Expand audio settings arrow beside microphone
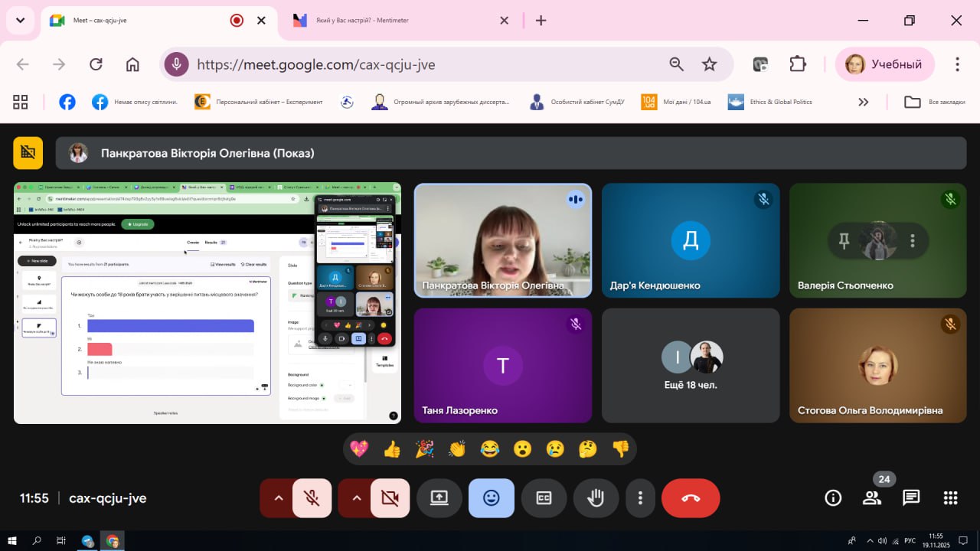The height and width of the screenshot is (551, 980). pyautogui.click(x=278, y=498)
